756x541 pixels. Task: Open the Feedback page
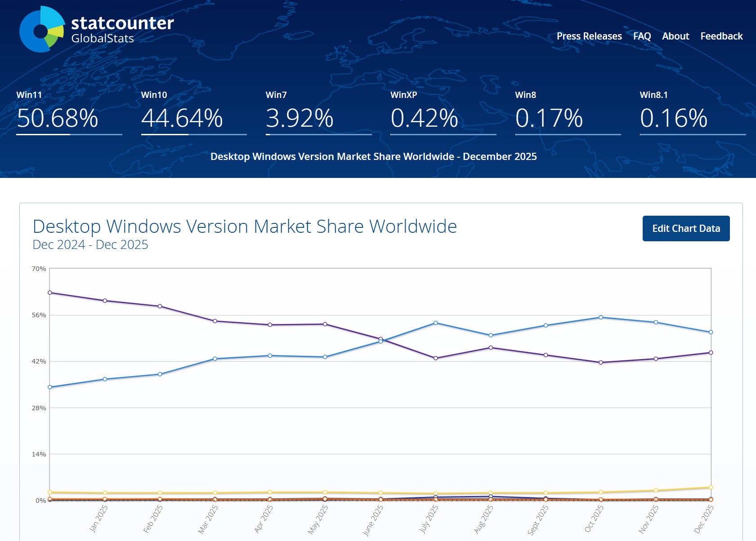[x=721, y=36]
